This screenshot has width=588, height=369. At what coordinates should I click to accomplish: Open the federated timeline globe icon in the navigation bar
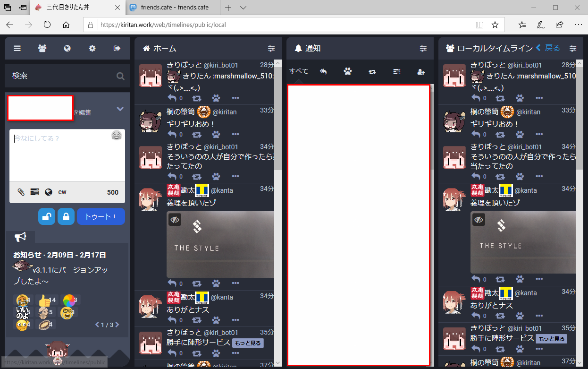67,48
